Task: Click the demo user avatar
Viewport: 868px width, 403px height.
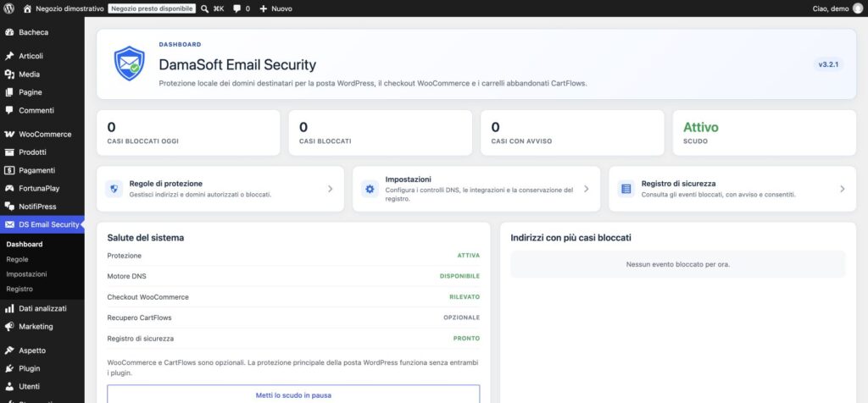Action: click(x=858, y=8)
